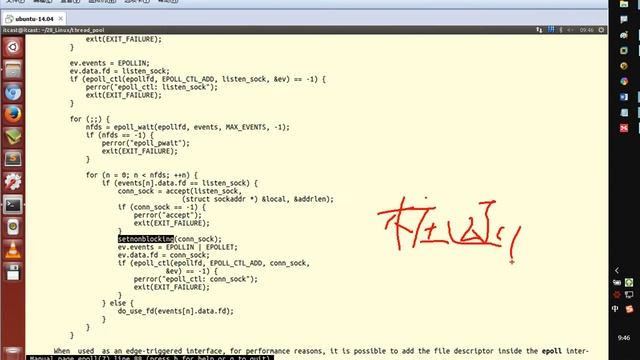Open System Settings gear-and-wrench icon
This screenshot has height=360, width=640.
pos(13,182)
